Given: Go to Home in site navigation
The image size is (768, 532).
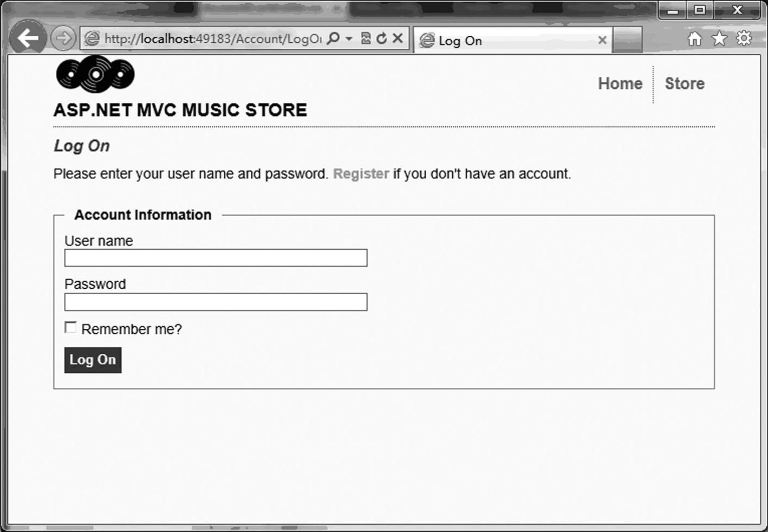Looking at the screenshot, I should point(620,83).
